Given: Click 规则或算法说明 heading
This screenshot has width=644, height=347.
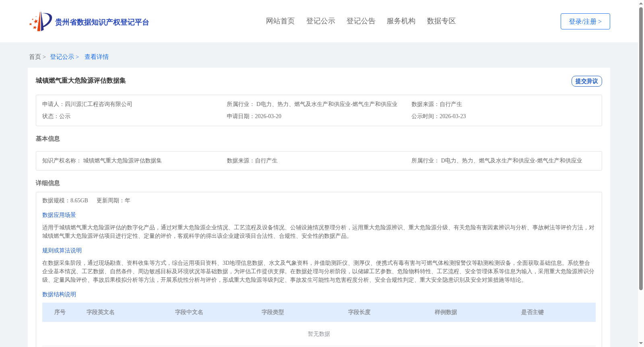Looking at the screenshot, I should (x=62, y=250).
